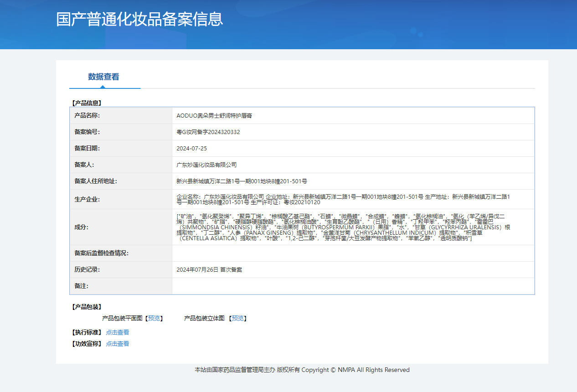Click 点击查看 next to 功效宣称
Image resolution: width=577 pixels, height=392 pixels.
(x=118, y=344)
